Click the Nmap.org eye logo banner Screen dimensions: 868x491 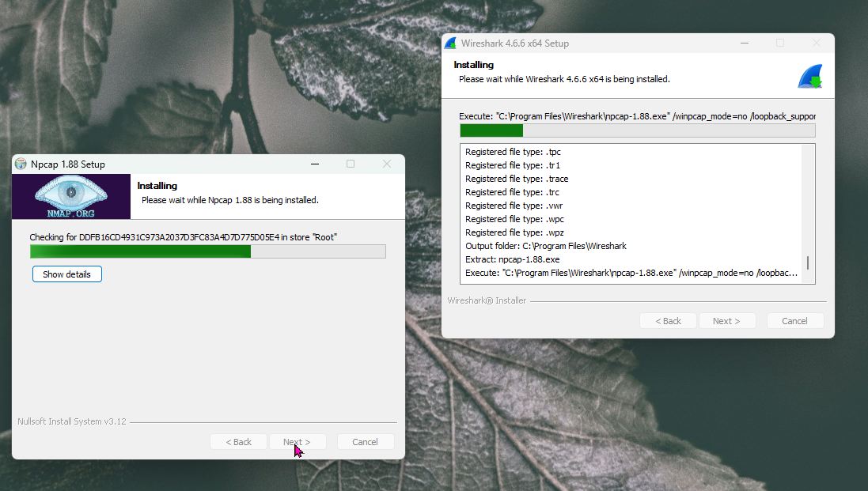(x=71, y=196)
